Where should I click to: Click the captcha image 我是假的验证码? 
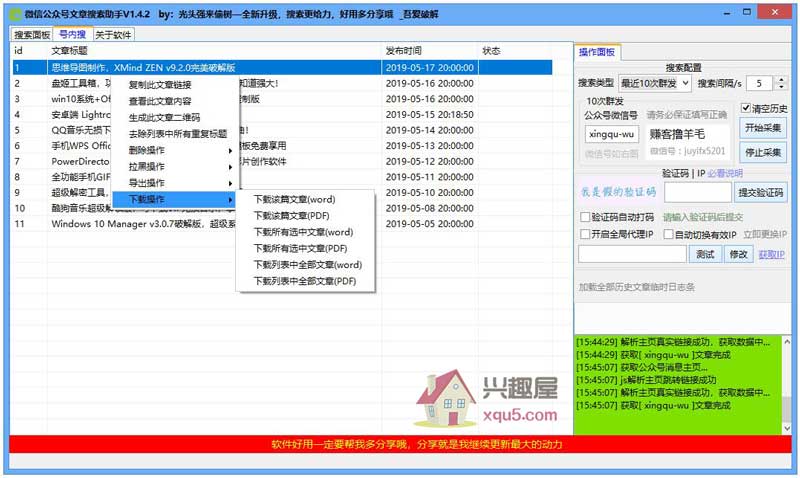[x=619, y=192]
